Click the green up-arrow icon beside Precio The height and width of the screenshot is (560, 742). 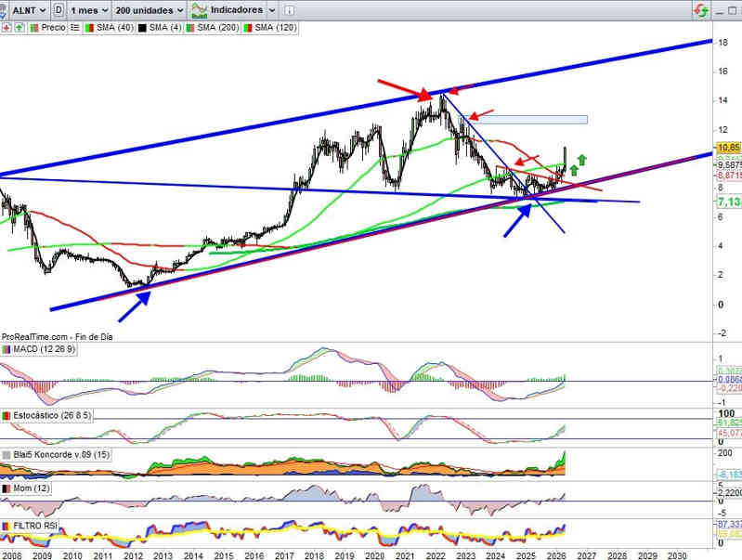tap(19, 28)
